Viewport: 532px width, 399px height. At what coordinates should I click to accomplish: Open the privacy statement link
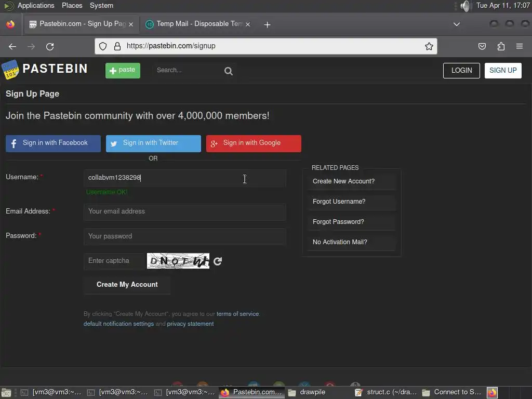(x=190, y=324)
